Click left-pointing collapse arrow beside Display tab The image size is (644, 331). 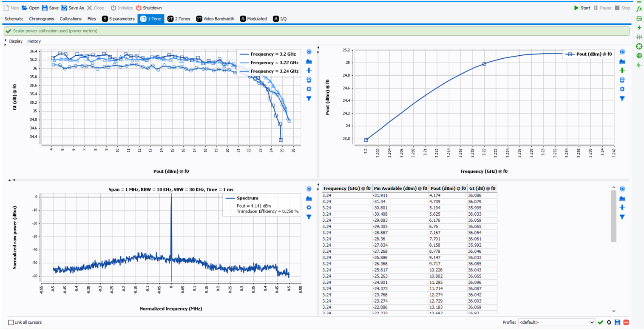[5, 40]
